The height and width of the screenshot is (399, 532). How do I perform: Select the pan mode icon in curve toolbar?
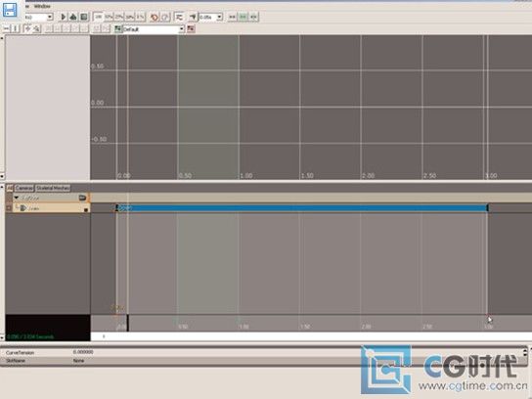[27, 28]
